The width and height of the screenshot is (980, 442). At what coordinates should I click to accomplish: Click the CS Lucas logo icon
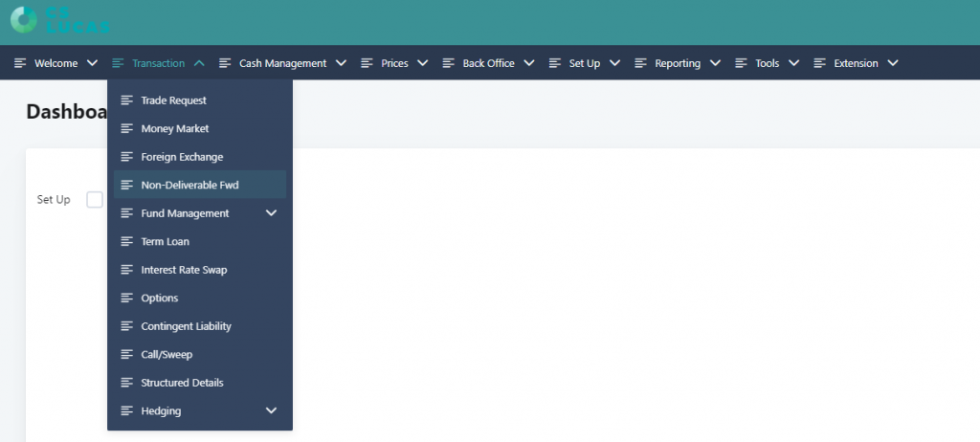pyautogui.click(x=23, y=21)
